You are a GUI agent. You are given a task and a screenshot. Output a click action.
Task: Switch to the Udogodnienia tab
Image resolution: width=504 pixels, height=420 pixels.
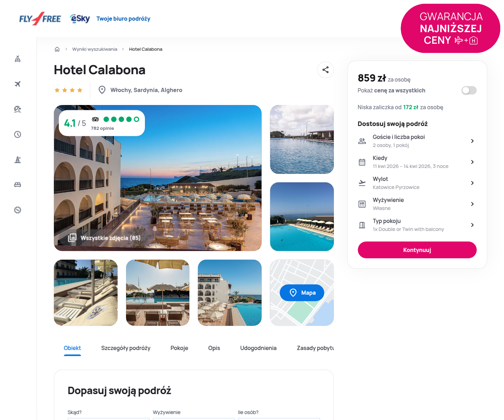point(258,348)
